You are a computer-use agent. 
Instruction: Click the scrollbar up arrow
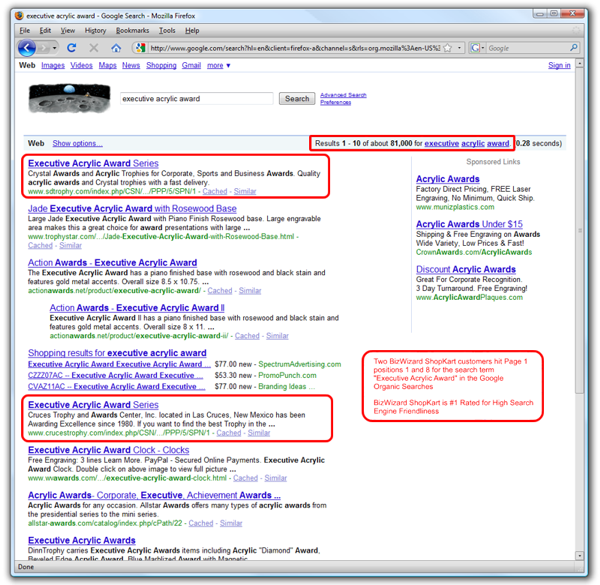point(579,63)
